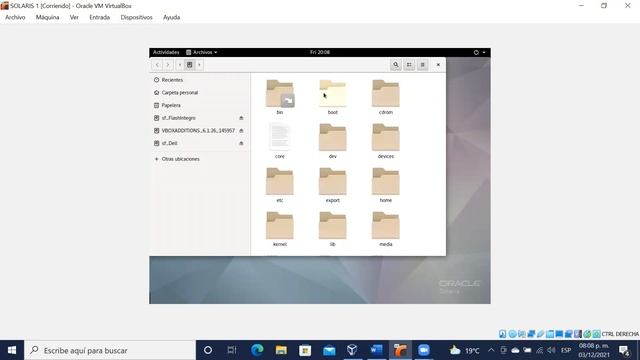Open the clock showing Fri 20:08

[320, 52]
